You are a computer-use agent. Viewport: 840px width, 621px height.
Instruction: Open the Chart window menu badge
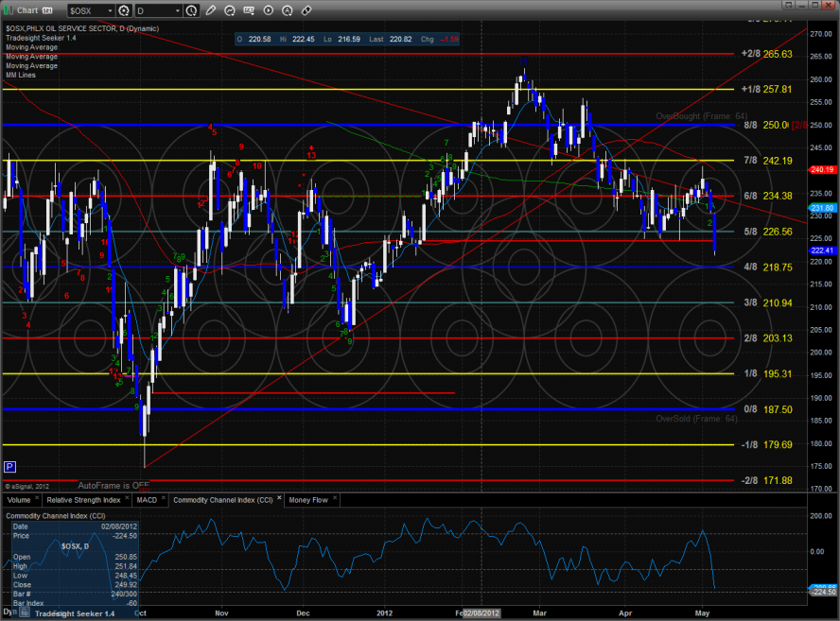[x=47, y=9]
